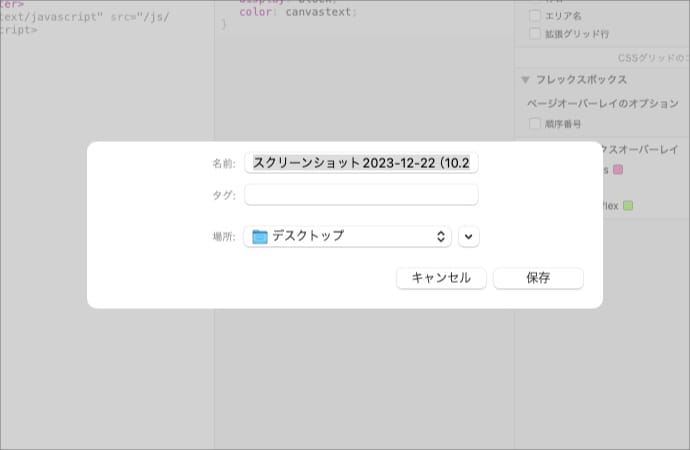Click the 名前 filename text field

click(x=361, y=163)
